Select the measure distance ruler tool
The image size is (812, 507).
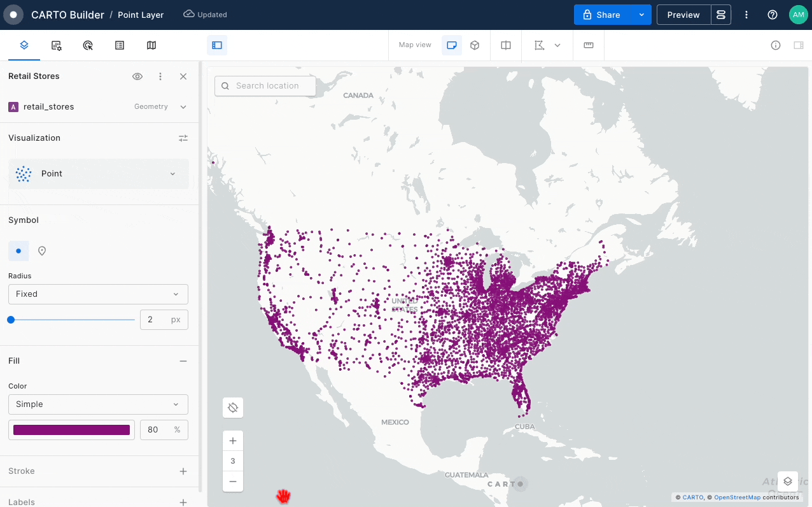[589, 45]
